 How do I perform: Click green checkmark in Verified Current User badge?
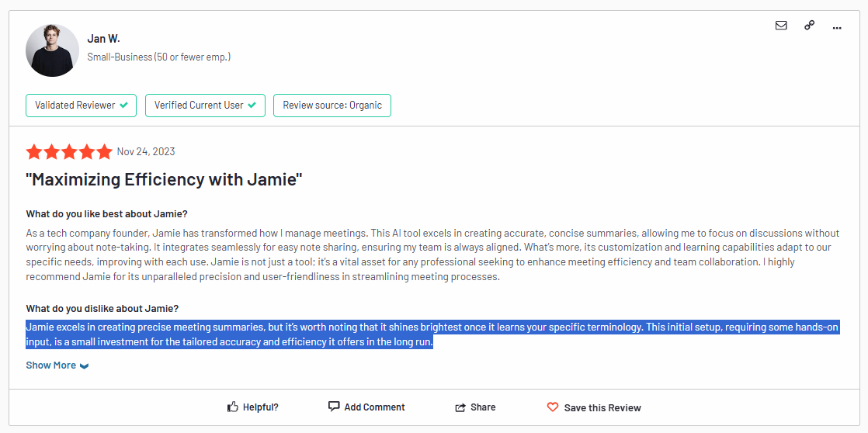[252, 105]
